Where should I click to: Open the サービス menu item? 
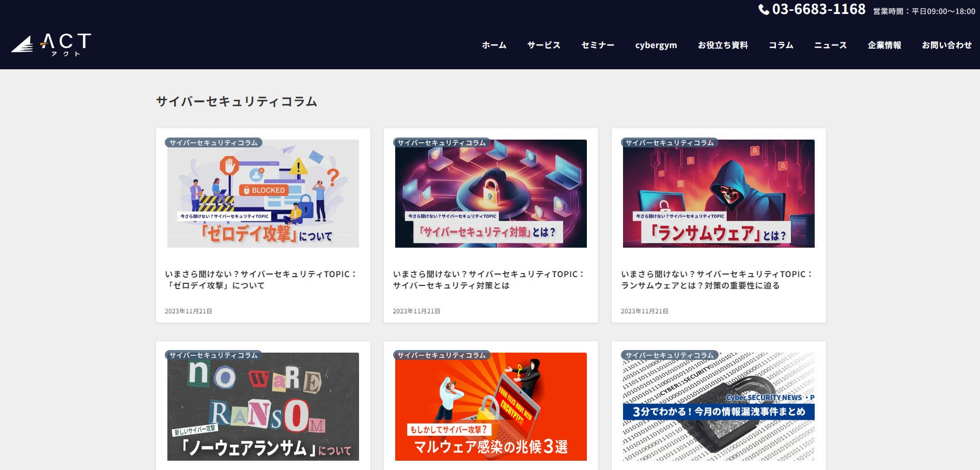[x=543, y=45]
